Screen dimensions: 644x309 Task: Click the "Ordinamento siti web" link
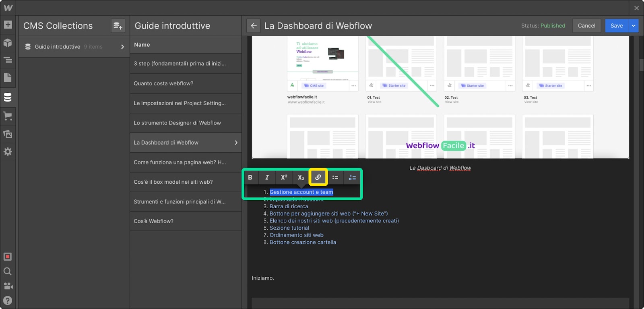pyautogui.click(x=297, y=235)
